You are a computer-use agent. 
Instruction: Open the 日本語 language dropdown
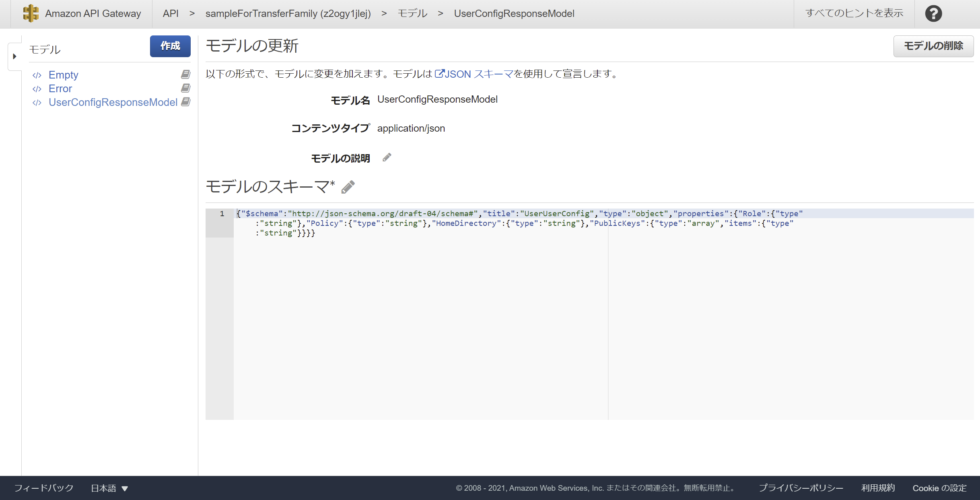[109, 488]
